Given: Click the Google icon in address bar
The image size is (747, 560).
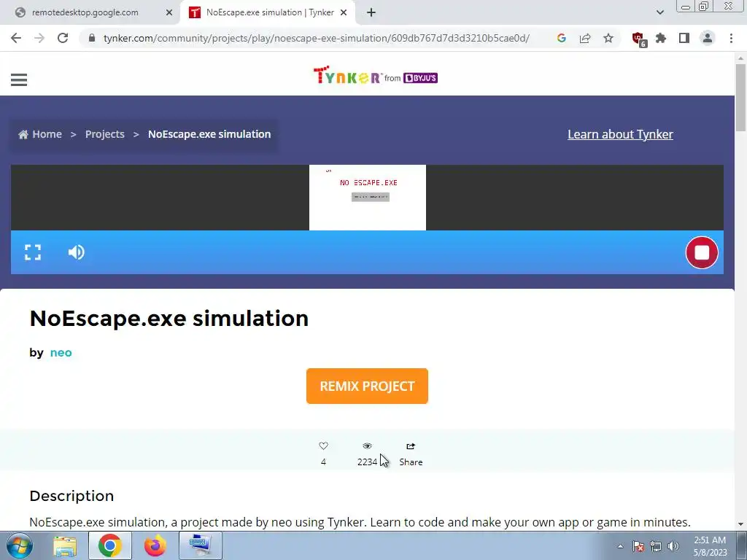Looking at the screenshot, I should coord(561,38).
